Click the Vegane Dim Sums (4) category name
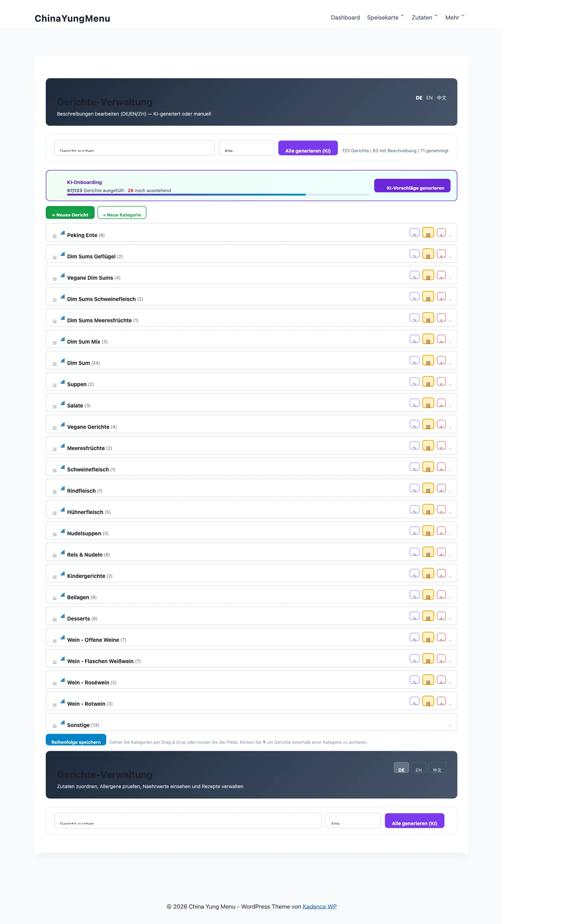The width and height of the screenshot is (587, 924). [94, 278]
